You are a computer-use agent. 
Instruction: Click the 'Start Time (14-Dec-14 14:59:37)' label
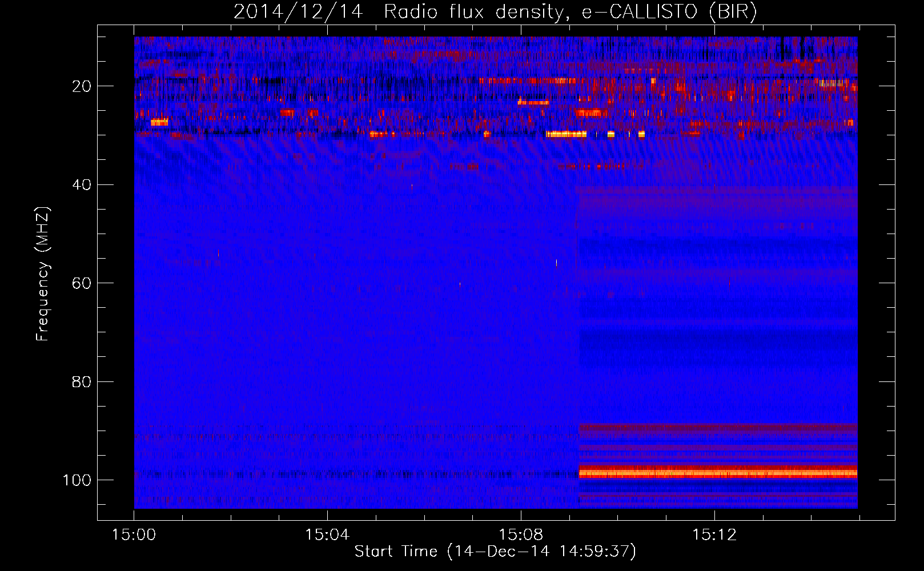(x=495, y=552)
